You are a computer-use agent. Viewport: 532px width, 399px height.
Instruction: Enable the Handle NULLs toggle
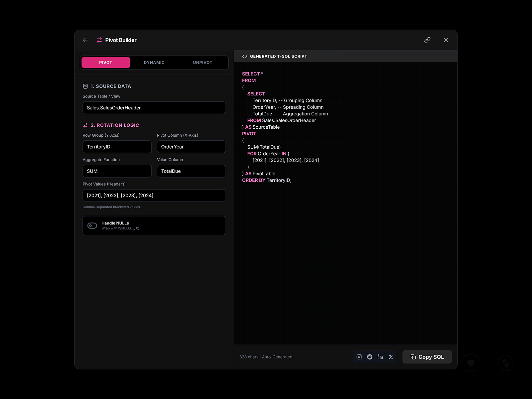click(92, 225)
